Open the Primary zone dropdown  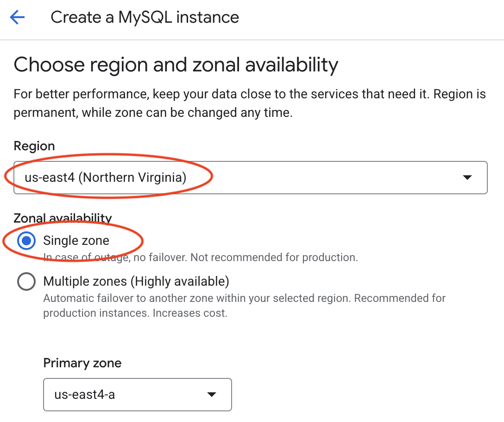tap(137, 395)
